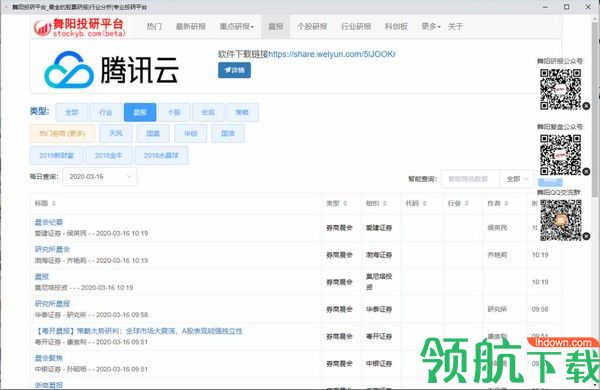Open the 晨会聚焦 report from 中银证券
The image size is (600, 390).
coord(49,358)
